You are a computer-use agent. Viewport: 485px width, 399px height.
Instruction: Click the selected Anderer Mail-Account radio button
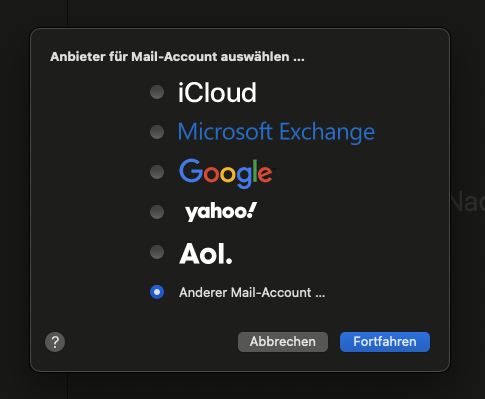(157, 292)
